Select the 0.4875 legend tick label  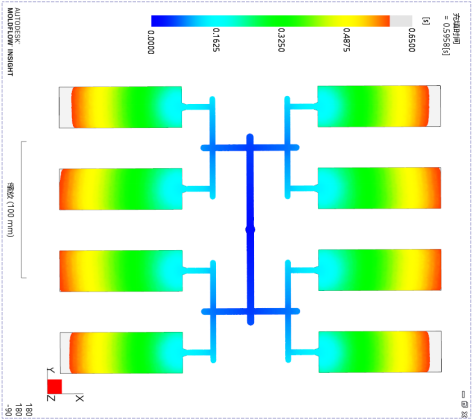pyautogui.click(x=346, y=40)
